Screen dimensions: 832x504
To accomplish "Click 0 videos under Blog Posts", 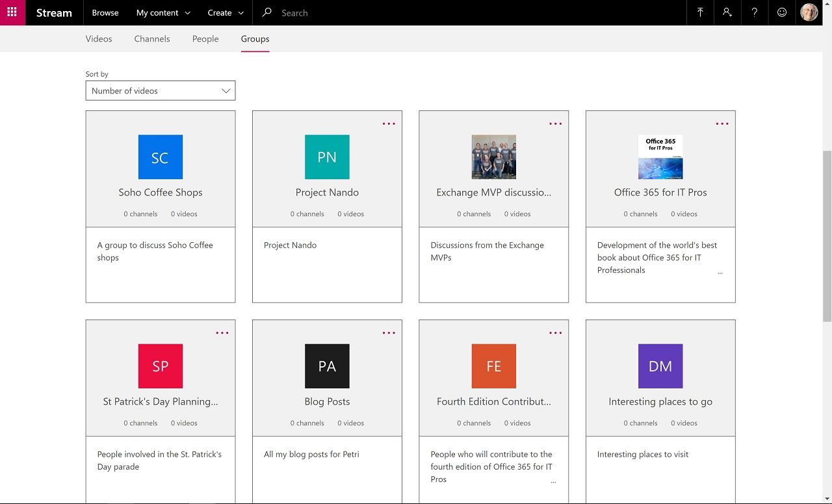I will coord(350,423).
